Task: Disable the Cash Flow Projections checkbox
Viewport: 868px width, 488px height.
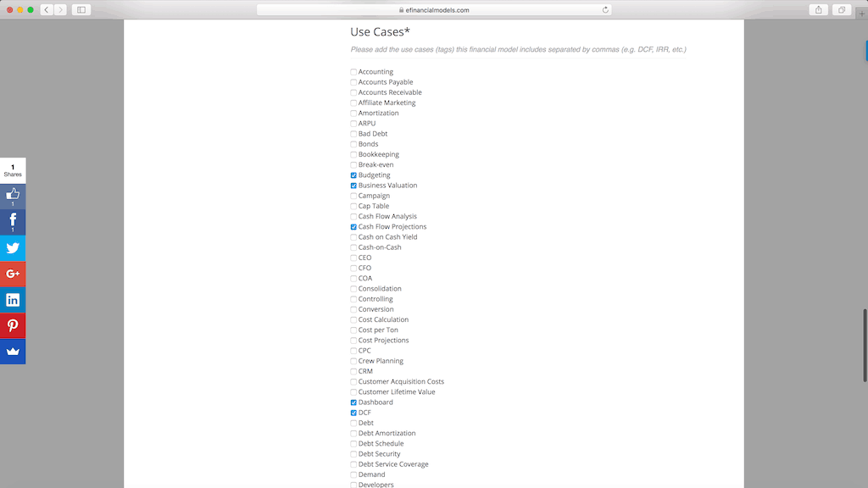Action: (353, 227)
